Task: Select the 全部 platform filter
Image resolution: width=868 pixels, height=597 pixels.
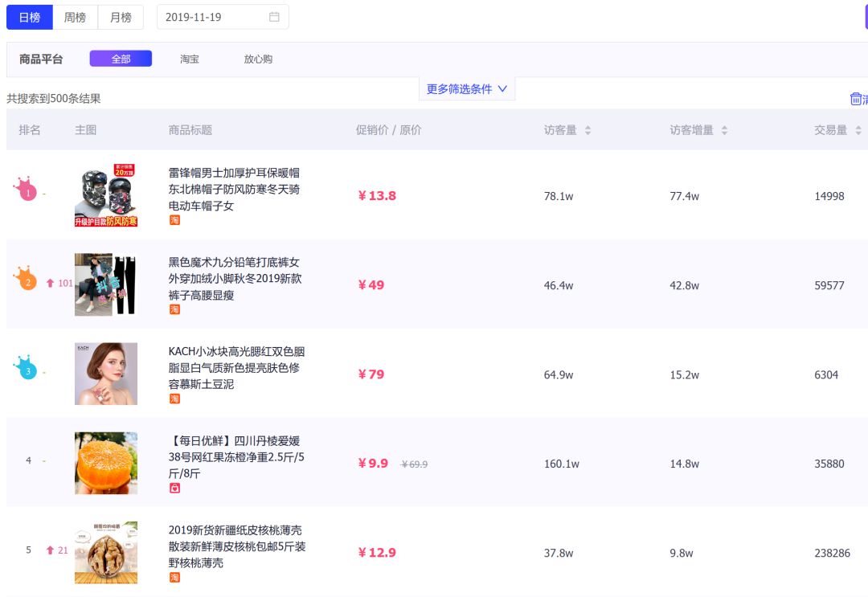Action: [x=121, y=59]
